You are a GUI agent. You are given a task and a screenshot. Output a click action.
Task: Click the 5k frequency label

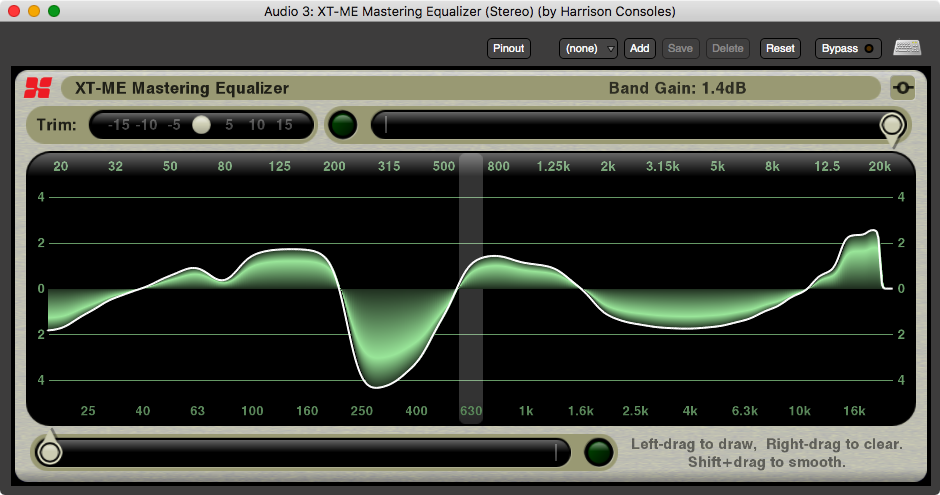[718, 167]
